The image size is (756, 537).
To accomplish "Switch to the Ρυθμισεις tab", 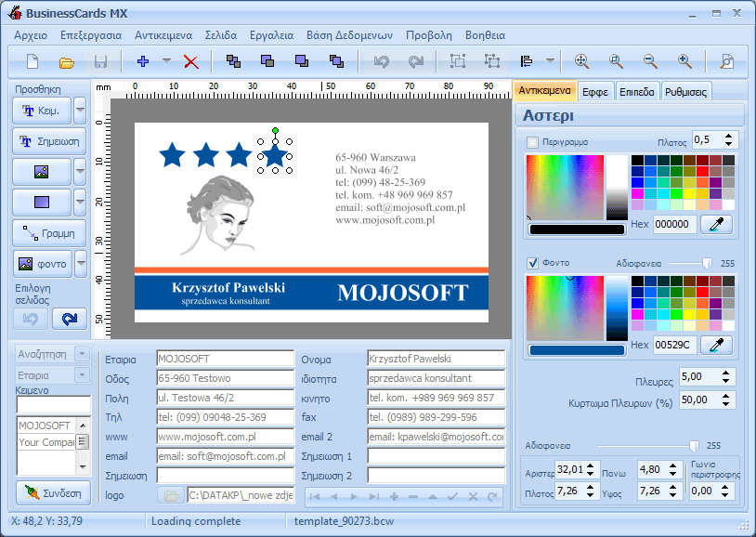I will [685, 92].
